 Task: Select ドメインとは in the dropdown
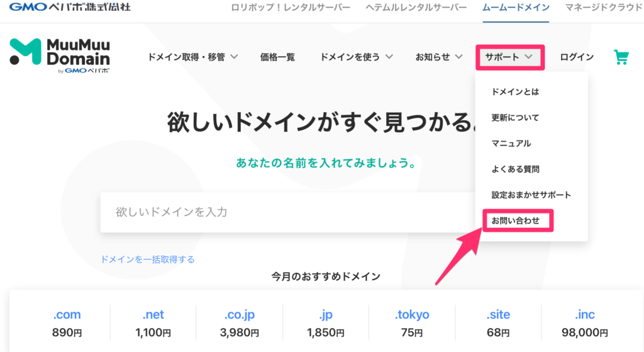coord(515,92)
